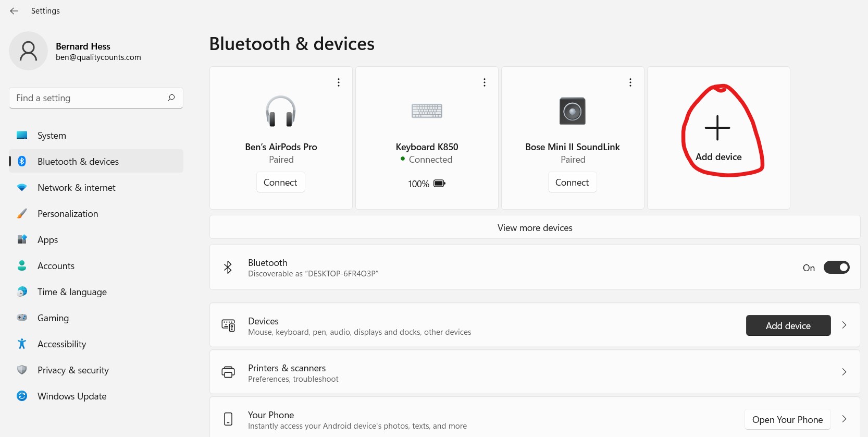Turn off the Bluetooth toggle switch
868x437 pixels.
coord(836,268)
